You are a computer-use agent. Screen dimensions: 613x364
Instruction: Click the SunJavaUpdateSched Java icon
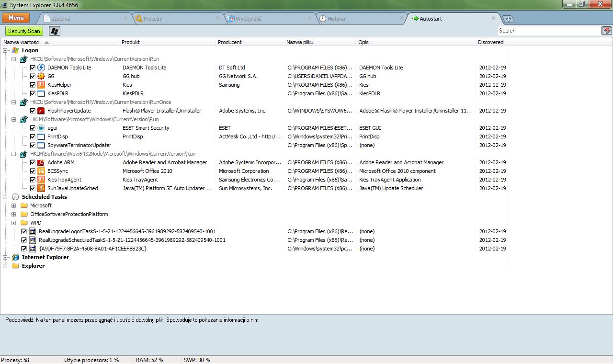point(41,188)
